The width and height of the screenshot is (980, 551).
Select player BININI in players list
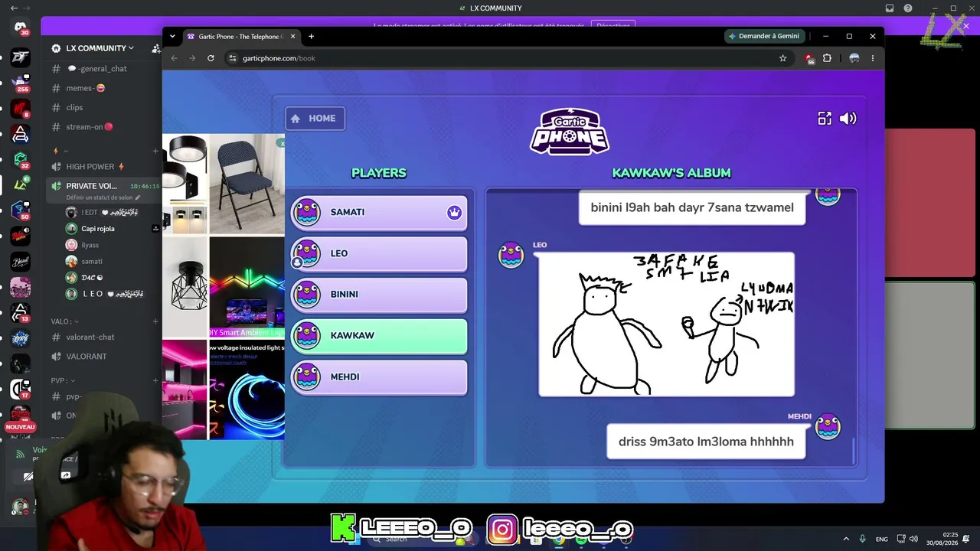(379, 295)
